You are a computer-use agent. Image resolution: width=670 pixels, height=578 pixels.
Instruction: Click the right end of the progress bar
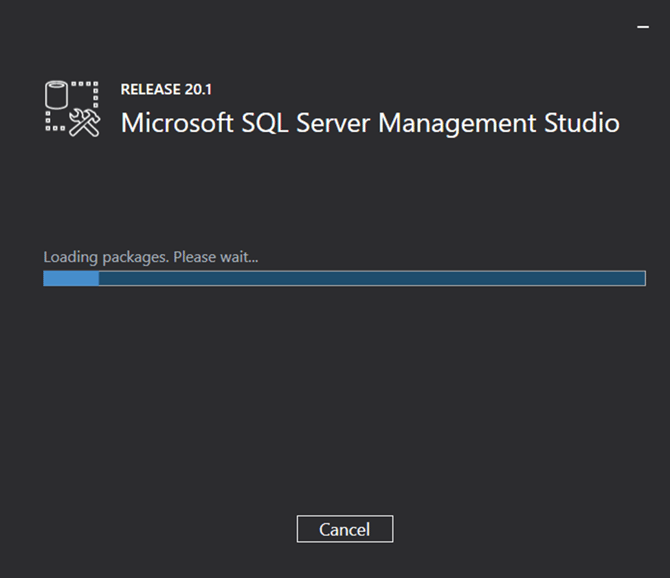coord(638,278)
